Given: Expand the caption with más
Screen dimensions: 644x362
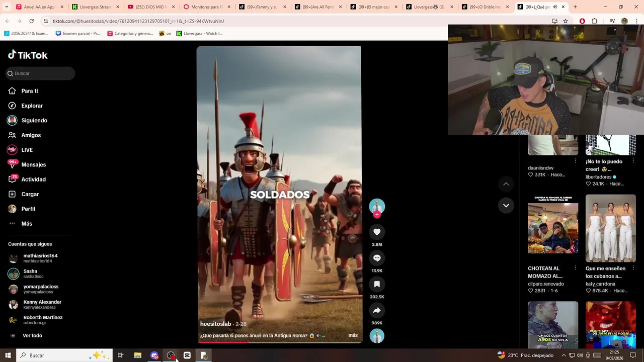Looking at the screenshot, I should coord(353,335).
